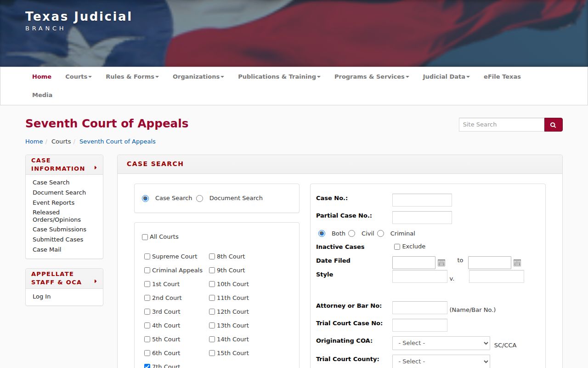
Task: Click the Log In link
Action: pos(42,297)
